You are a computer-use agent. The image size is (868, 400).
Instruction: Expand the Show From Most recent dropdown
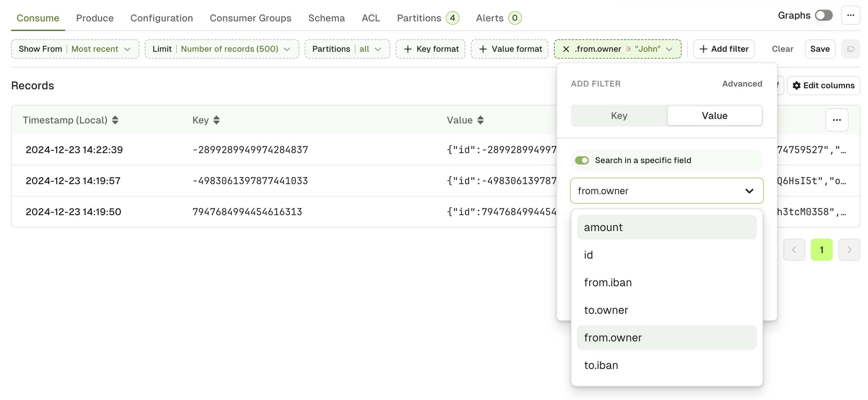pos(75,49)
